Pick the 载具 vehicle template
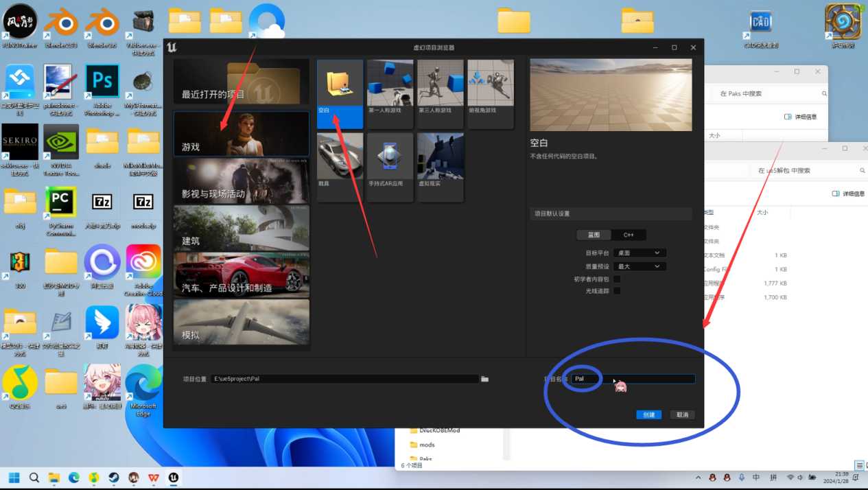 340,167
